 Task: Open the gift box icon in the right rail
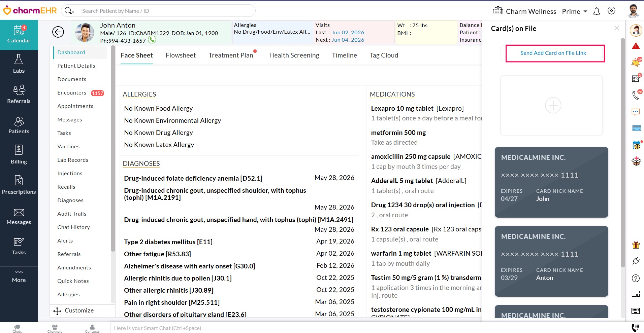[x=636, y=245]
